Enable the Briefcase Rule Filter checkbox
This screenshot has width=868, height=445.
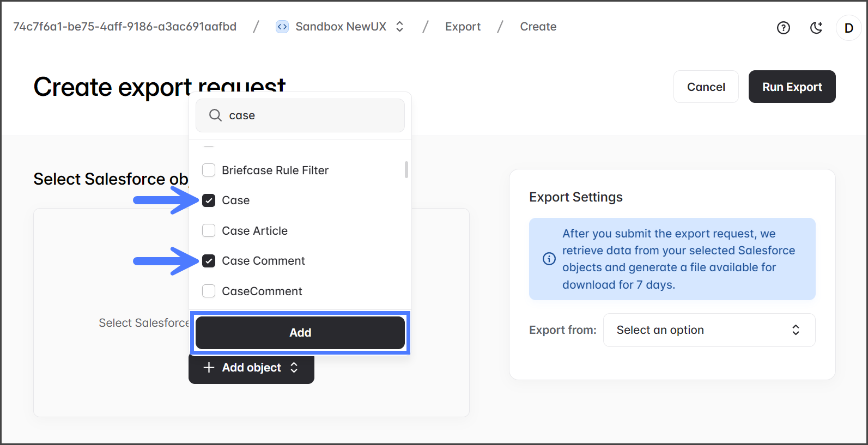point(209,170)
